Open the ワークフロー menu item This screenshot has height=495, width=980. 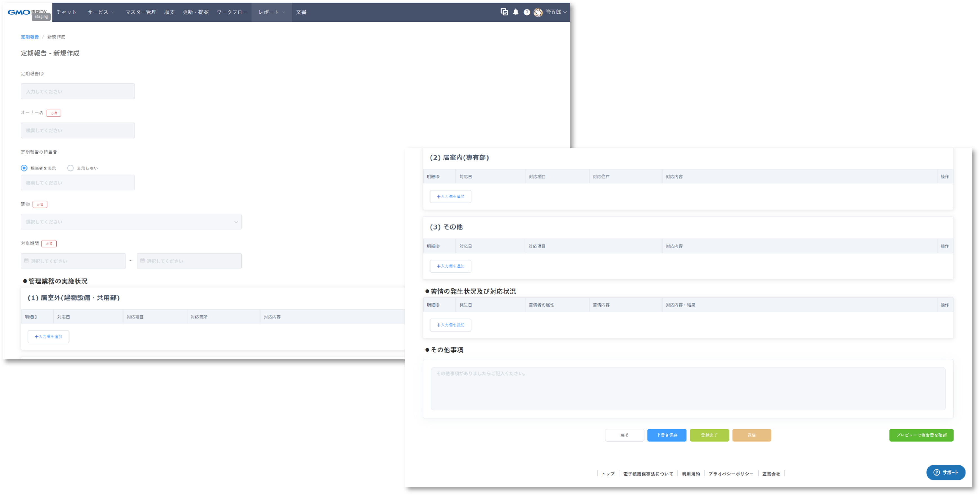pos(232,12)
